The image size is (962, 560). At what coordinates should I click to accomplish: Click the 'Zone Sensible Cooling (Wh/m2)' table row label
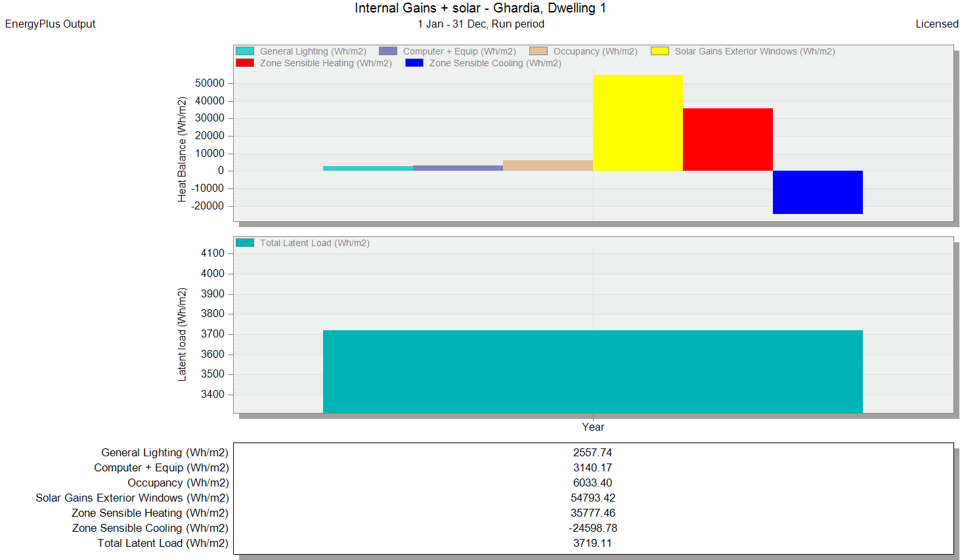click(150, 528)
